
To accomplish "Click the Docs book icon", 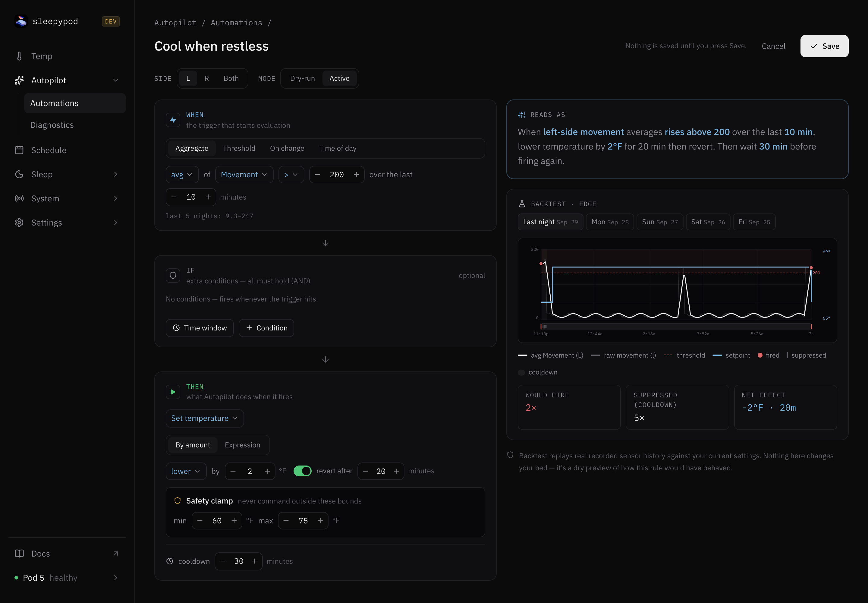I will coord(19,554).
